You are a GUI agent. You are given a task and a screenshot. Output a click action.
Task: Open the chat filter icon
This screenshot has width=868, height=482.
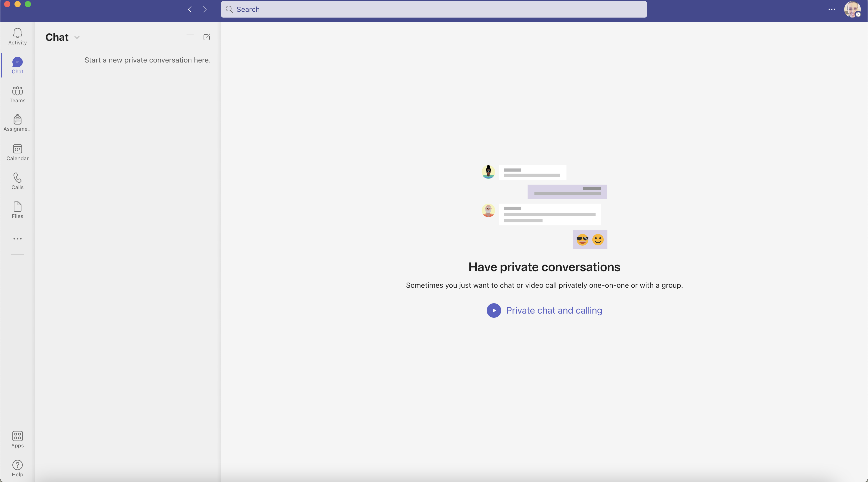(x=190, y=37)
